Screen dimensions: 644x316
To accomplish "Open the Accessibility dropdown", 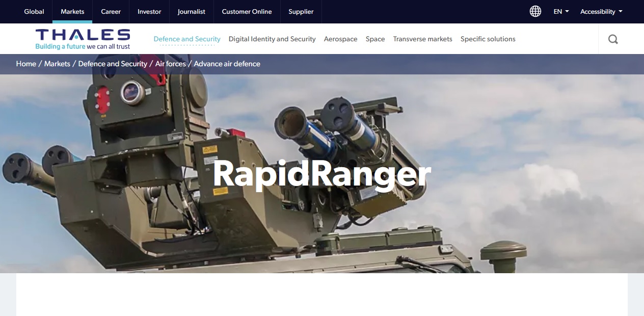I will [601, 12].
